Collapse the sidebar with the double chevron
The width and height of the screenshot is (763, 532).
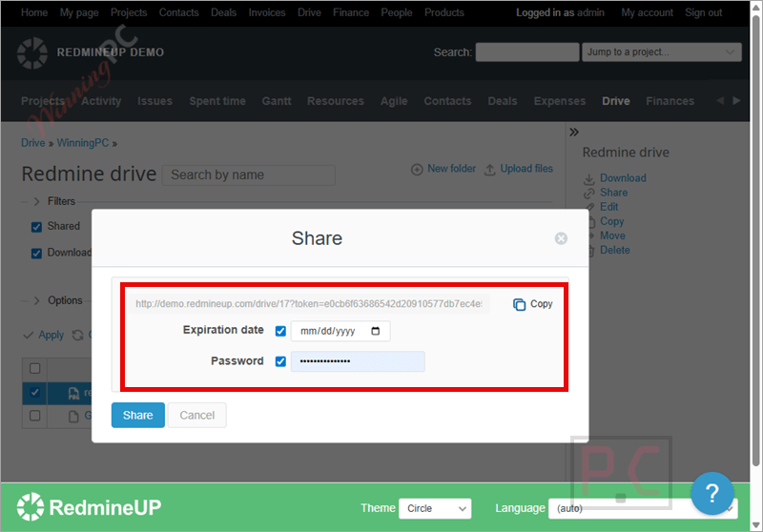click(x=574, y=132)
